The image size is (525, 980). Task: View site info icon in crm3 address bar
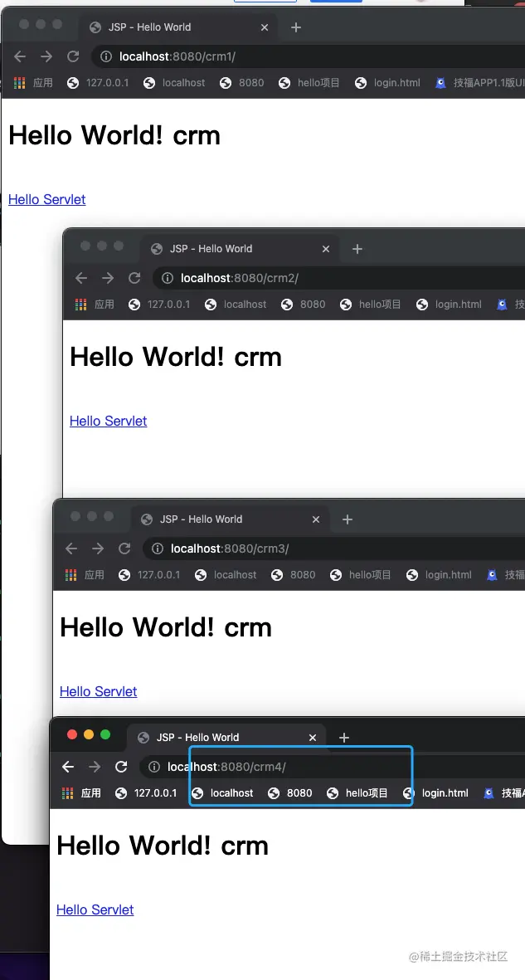pyautogui.click(x=158, y=549)
